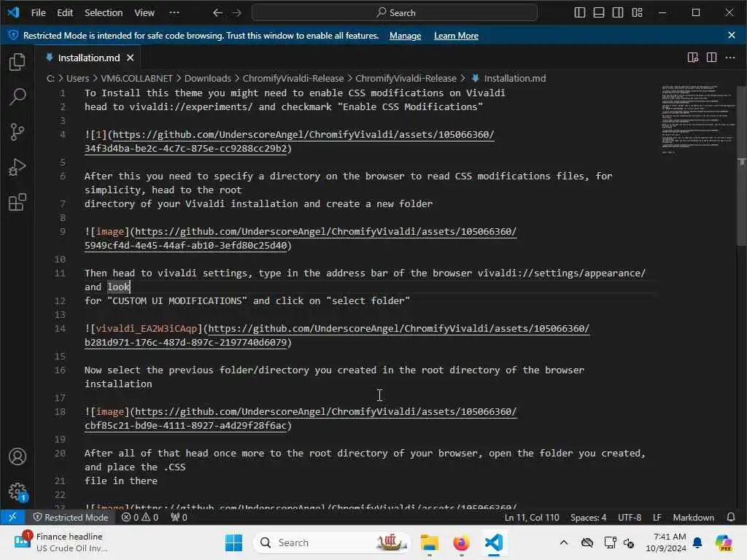747x560 pixels.
Task: Open Firefox from taskbar
Action: 461,542
